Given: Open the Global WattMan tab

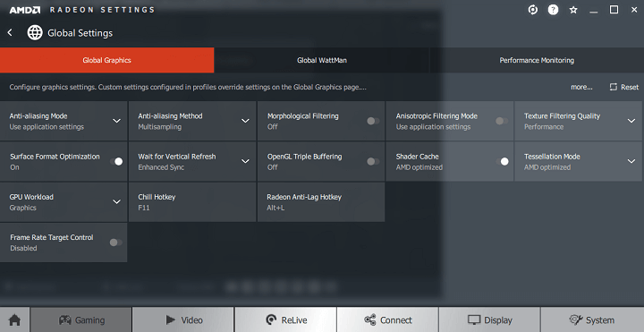Looking at the screenshot, I should [322, 60].
